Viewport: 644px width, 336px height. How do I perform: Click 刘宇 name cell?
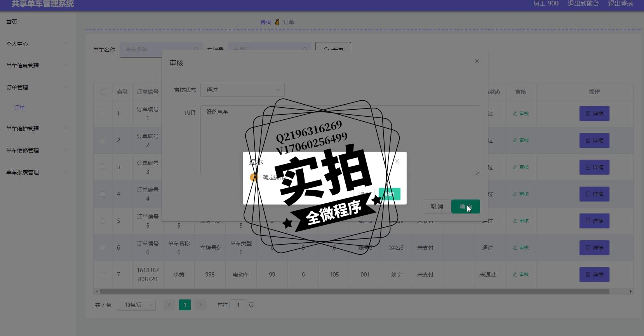[396, 275]
